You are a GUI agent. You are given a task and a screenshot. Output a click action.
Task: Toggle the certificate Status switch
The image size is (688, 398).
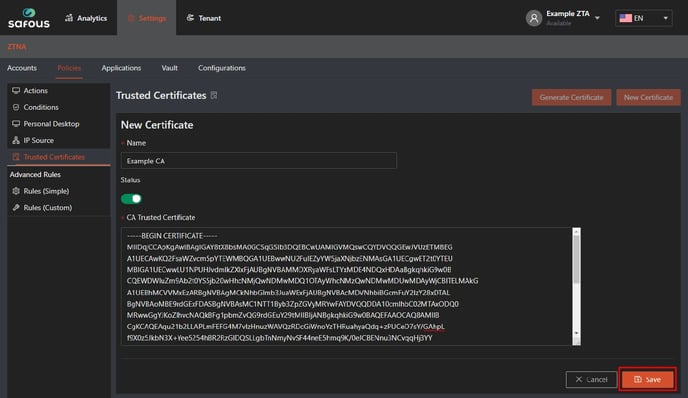[x=131, y=199]
